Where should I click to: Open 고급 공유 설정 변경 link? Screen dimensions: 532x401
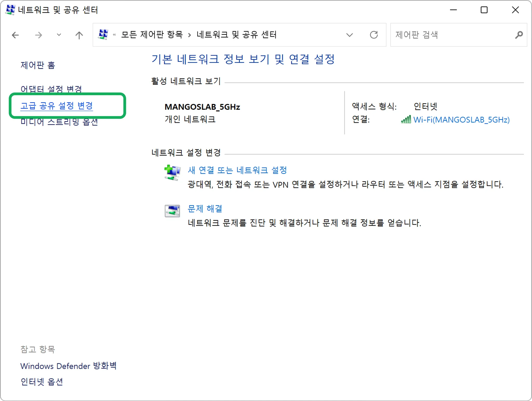57,106
